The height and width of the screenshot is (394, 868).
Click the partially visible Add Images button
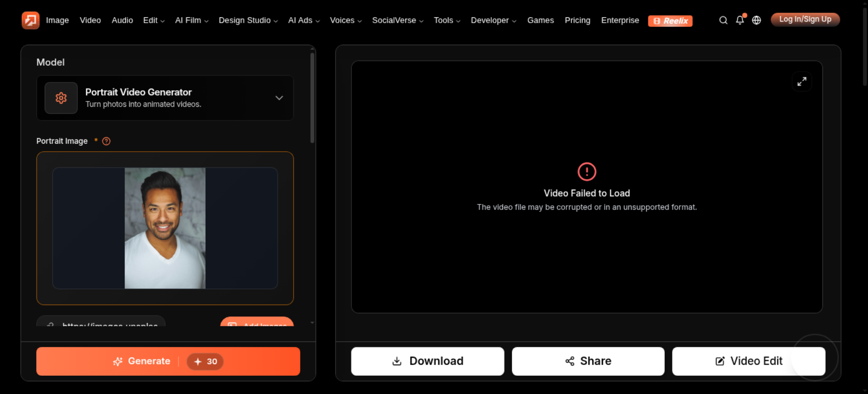point(257,322)
